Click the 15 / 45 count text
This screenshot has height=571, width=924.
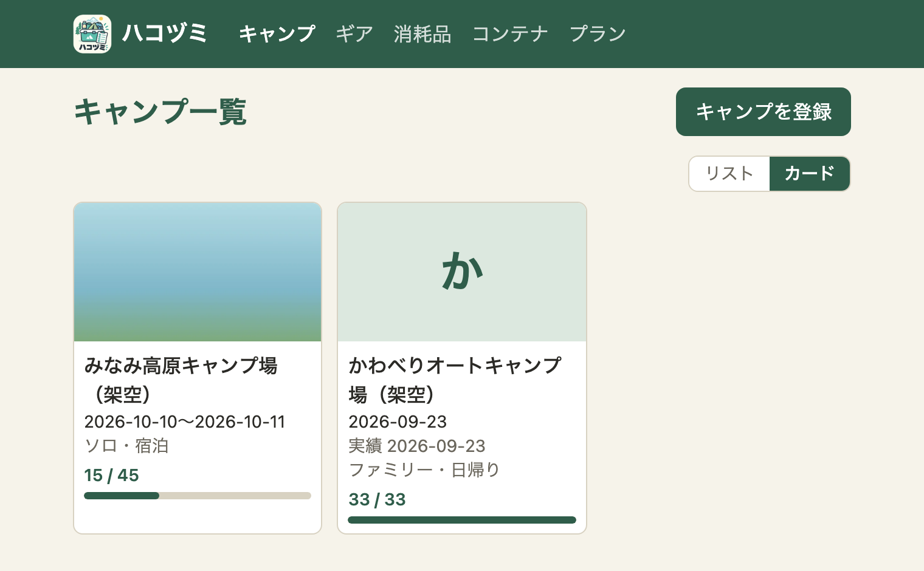coord(111,475)
